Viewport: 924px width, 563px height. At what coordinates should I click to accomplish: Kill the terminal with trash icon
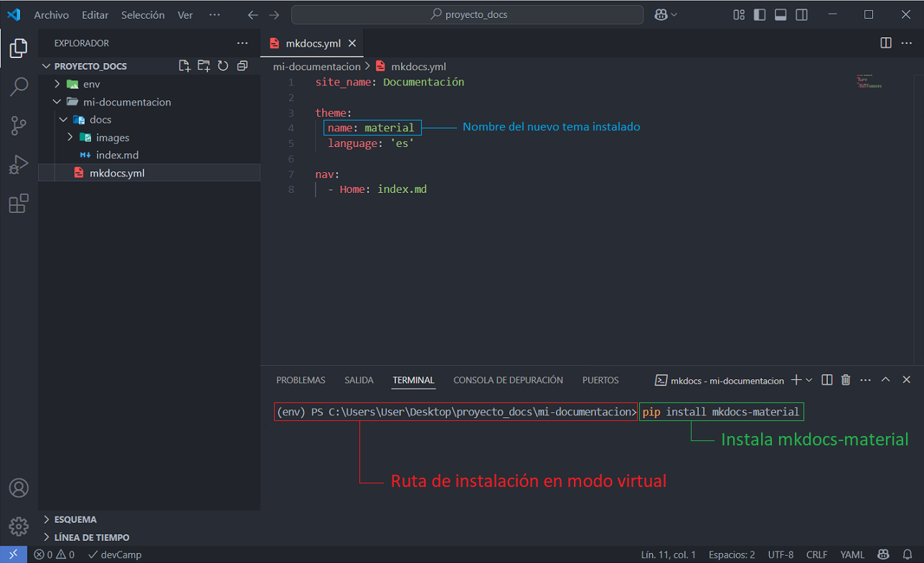tap(846, 380)
